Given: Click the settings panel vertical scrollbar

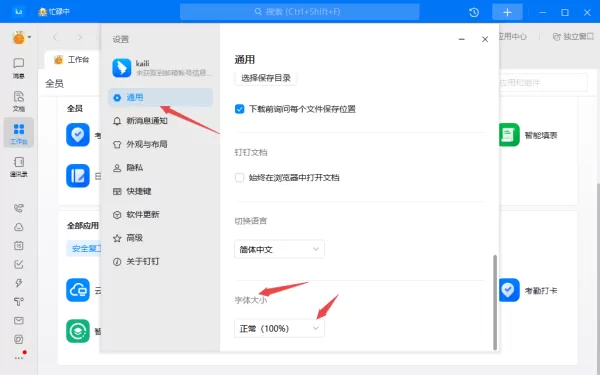Looking at the screenshot, I should tap(495, 302).
